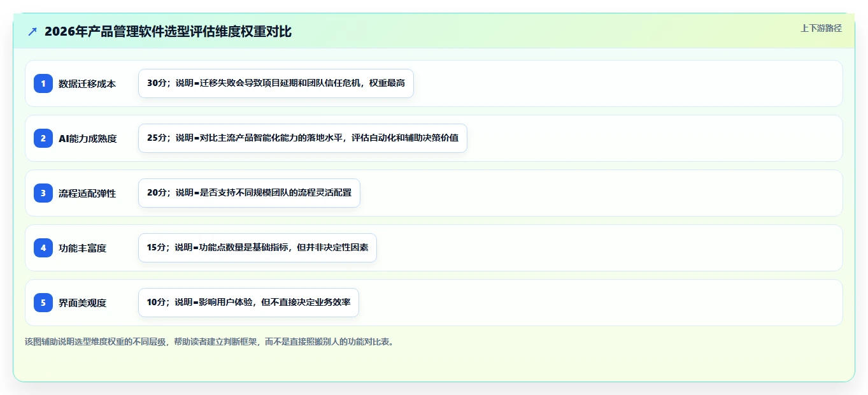The height and width of the screenshot is (395, 868).
Task: Select the AI能力成熟度 label
Action: pos(88,138)
